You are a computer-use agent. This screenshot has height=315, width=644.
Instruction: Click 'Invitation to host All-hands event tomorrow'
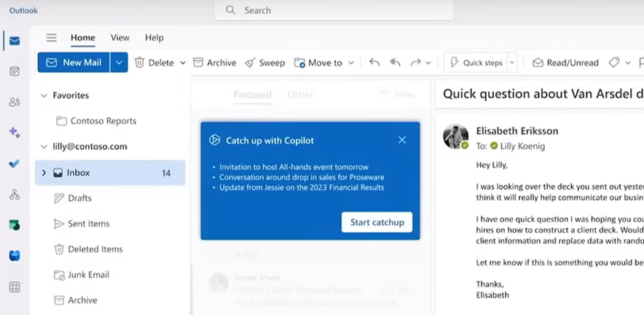coord(294,168)
